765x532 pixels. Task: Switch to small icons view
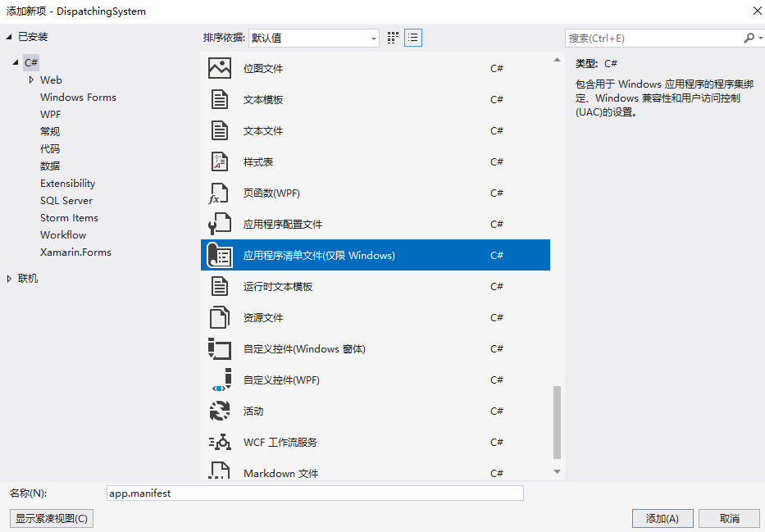tap(392, 37)
